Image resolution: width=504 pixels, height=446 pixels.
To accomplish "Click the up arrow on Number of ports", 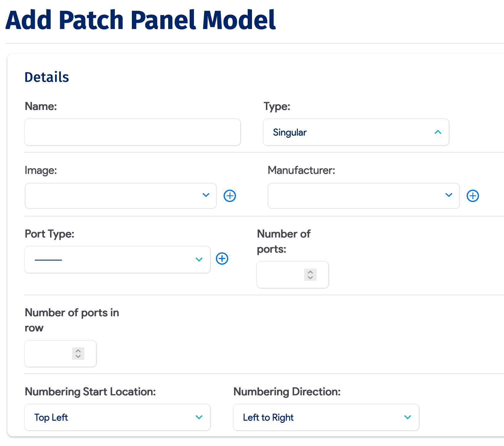I will click(310, 272).
